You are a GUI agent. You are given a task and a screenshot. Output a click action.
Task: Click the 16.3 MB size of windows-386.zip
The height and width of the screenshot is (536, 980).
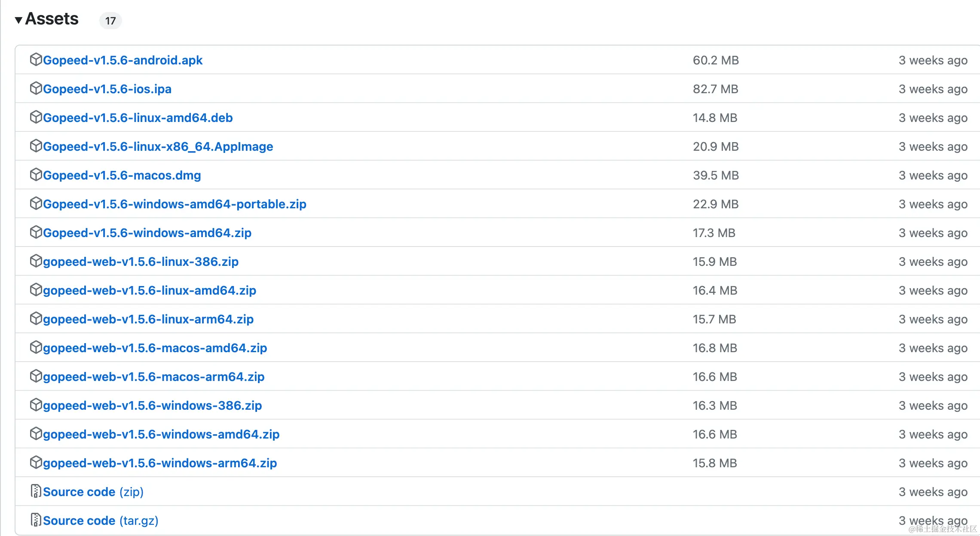point(715,405)
